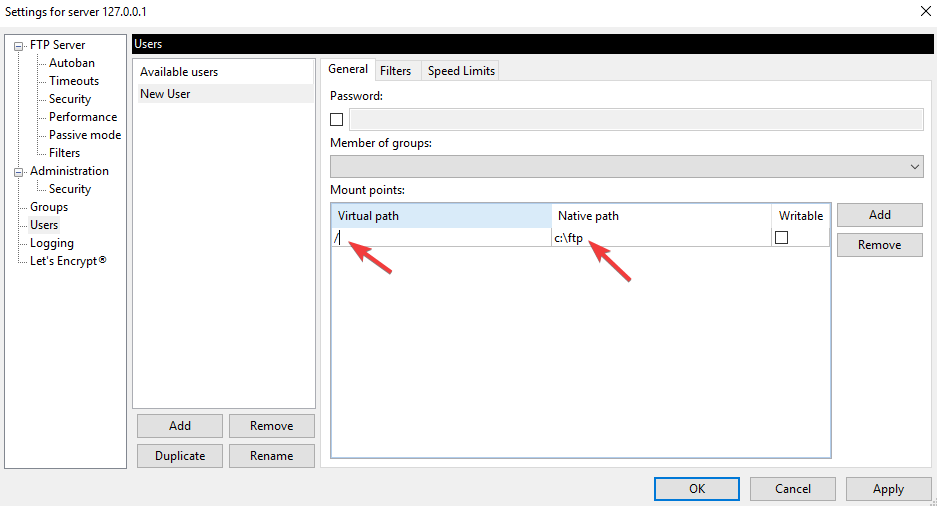Open Performance settings page
This screenshot has height=506, width=937.
83,116
